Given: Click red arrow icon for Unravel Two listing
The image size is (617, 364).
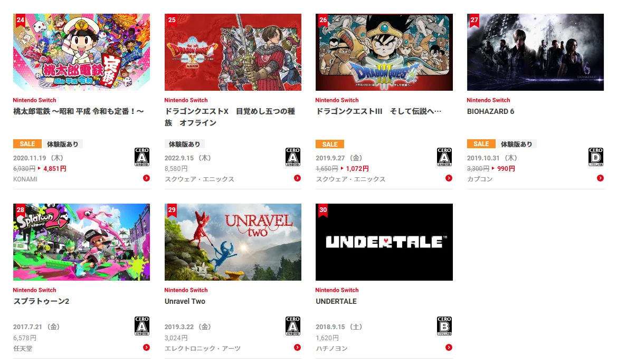Looking at the screenshot, I should [298, 348].
